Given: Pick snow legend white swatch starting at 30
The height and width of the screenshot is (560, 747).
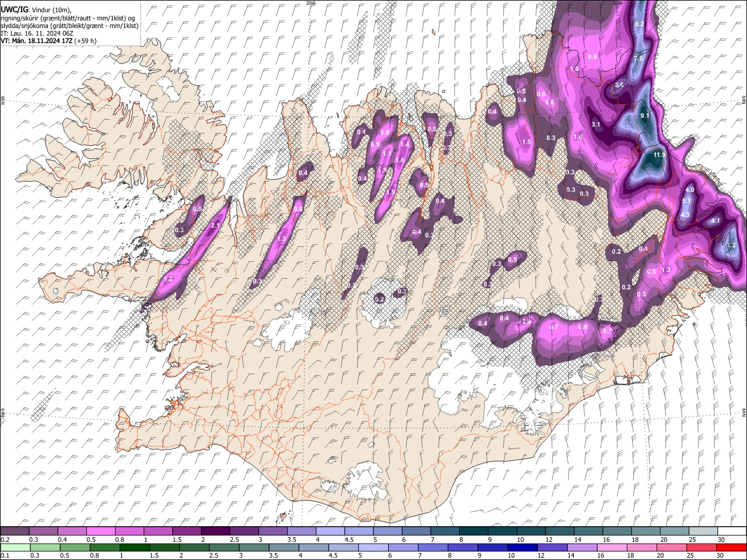Looking at the screenshot, I should (x=732, y=531).
